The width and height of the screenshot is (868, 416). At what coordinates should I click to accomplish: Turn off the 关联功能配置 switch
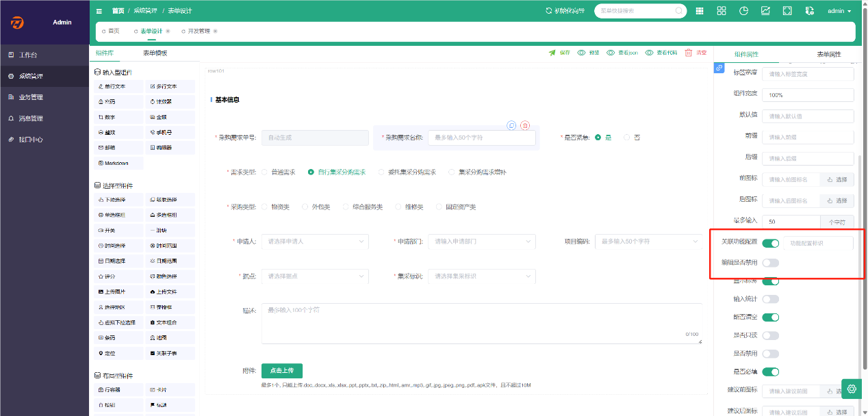pyautogui.click(x=771, y=243)
